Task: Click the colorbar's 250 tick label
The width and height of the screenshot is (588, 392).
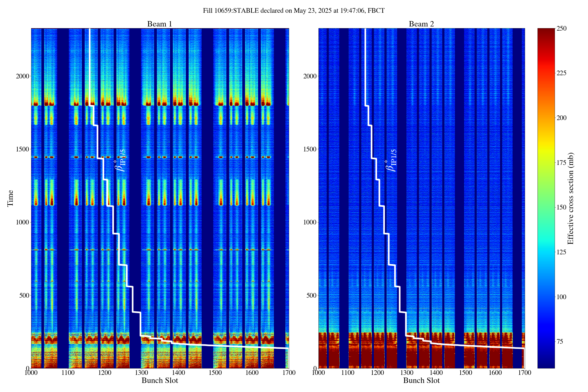Action: tap(562, 28)
